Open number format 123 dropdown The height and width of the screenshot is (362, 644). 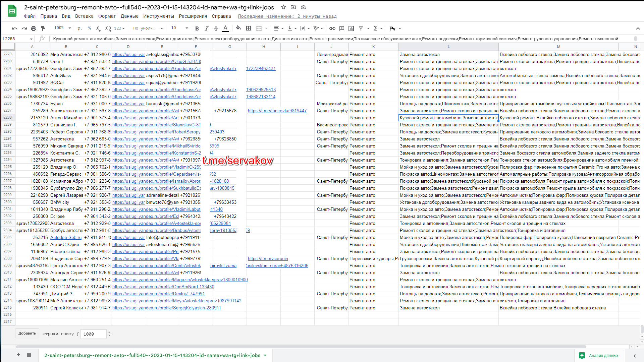pos(119,28)
